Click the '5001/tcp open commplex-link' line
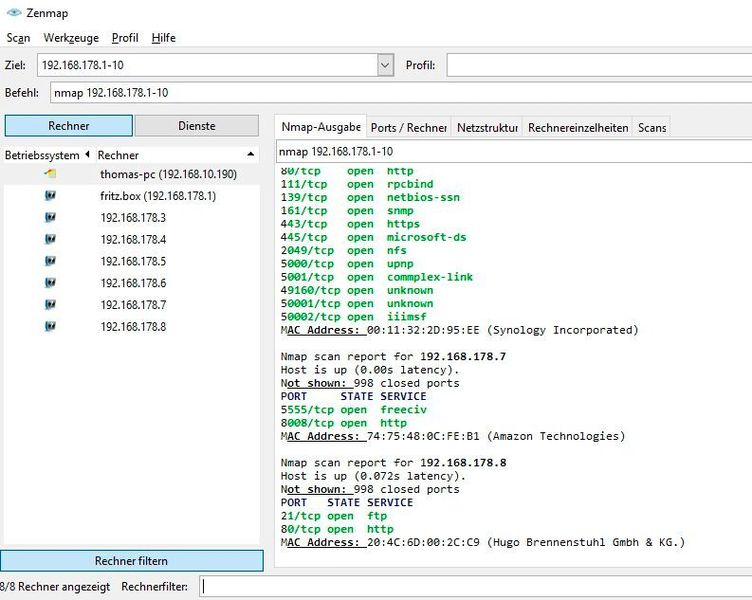 pyautogui.click(x=376, y=277)
